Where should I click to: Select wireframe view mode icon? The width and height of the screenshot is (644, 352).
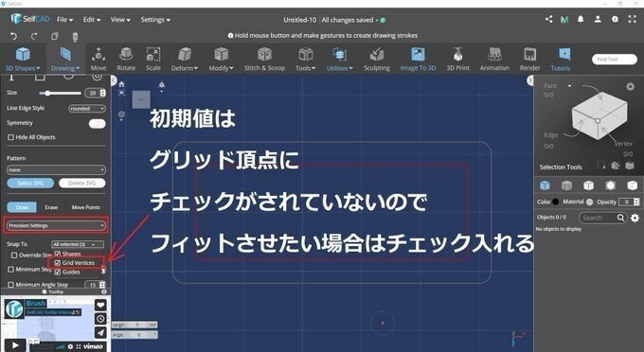click(x=566, y=185)
